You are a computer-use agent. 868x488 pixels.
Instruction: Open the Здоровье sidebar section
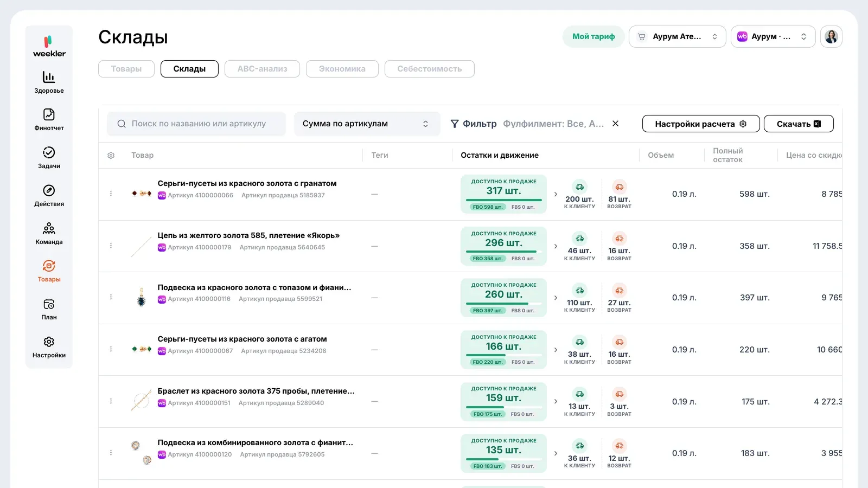click(49, 82)
